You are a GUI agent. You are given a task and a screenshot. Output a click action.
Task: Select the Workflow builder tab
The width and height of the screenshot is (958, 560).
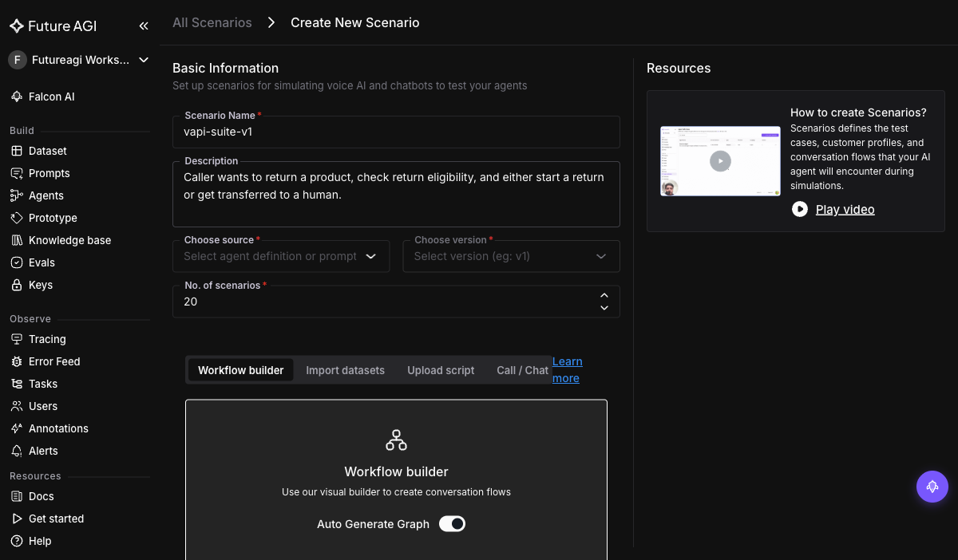coord(240,370)
